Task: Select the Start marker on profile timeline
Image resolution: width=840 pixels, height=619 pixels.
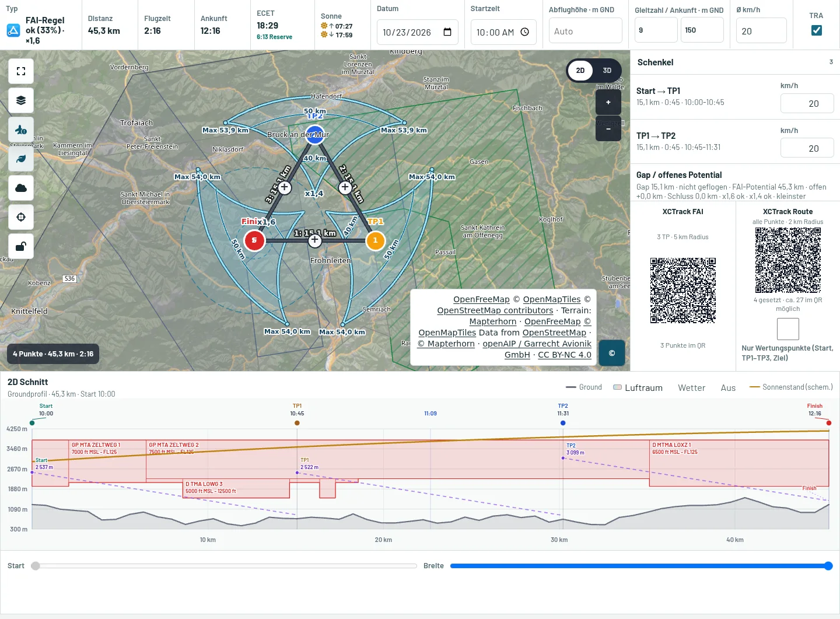Action: tap(32, 423)
